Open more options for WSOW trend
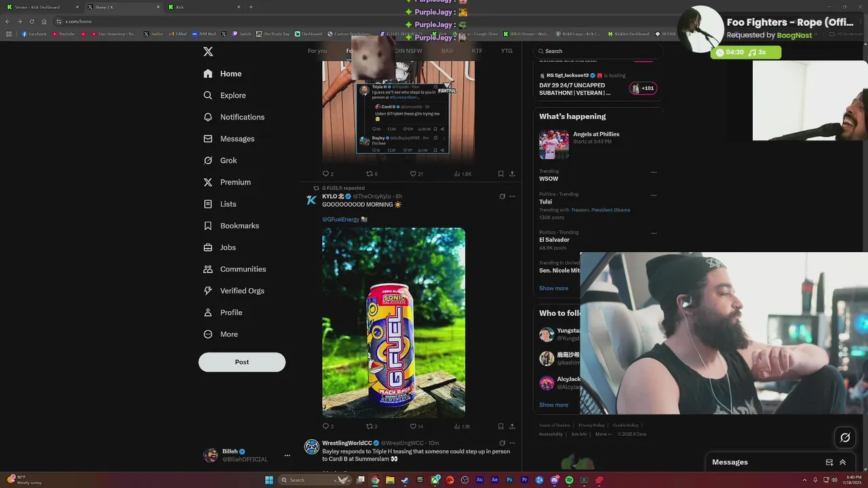Image resolution: width=868 pixels, height=488 pixels. pos(654,172)
